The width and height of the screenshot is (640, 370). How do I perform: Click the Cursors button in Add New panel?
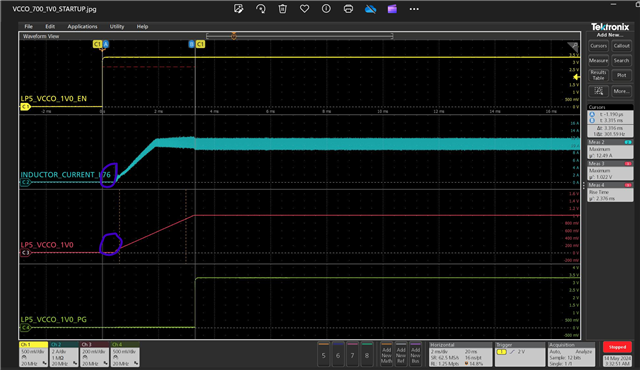(x=598, y=46)
